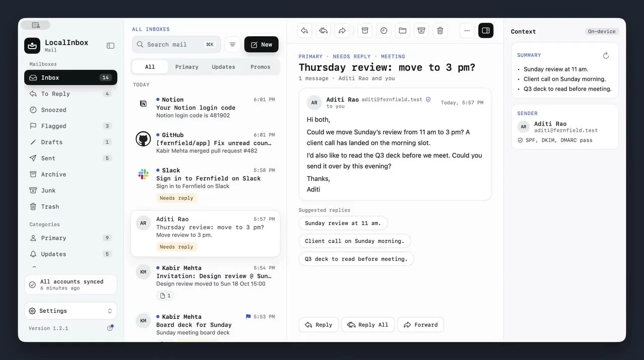Click the flag on Board deck for Sunday
Screen dimensions: 644x360
click(x=248, y=317)
